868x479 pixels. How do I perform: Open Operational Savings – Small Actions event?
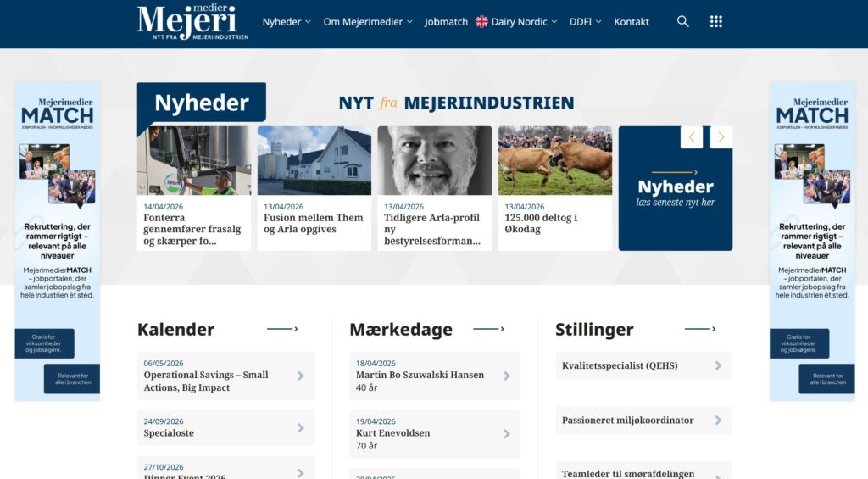coord(225,376)
